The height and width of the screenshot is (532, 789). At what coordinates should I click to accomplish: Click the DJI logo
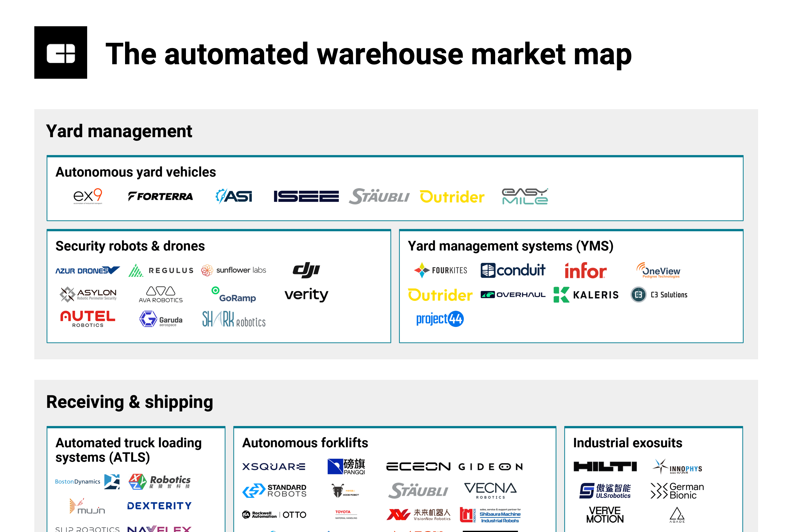pyautogui.click(x=306, y=270)
